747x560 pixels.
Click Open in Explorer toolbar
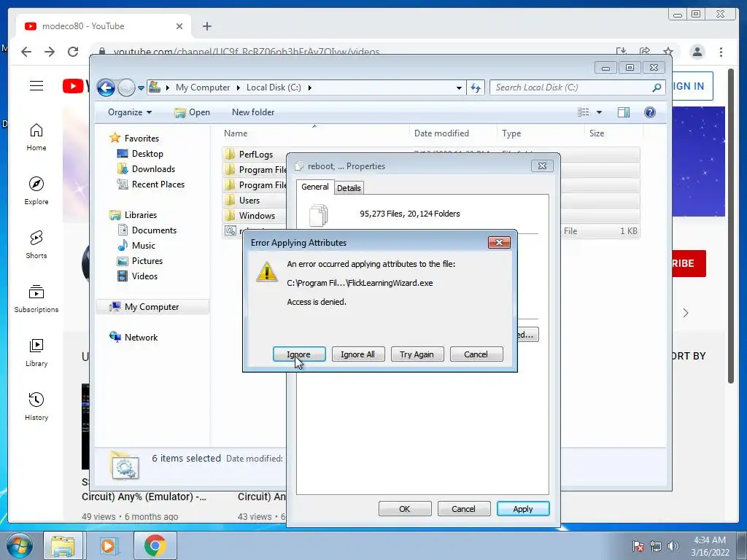point(193,112)
